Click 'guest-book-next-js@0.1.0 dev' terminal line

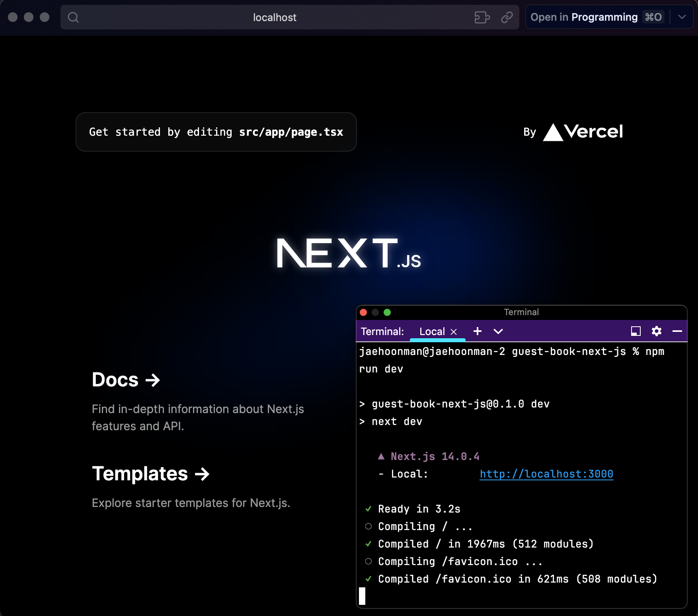[460, 404]
